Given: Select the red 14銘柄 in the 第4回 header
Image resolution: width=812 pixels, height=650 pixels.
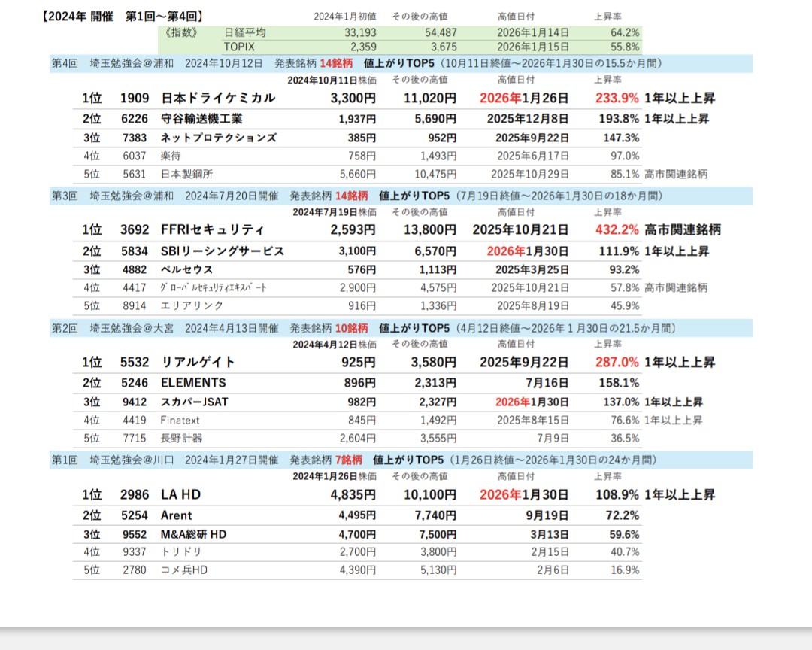Looking at the screenshot, I should (336, 64).
